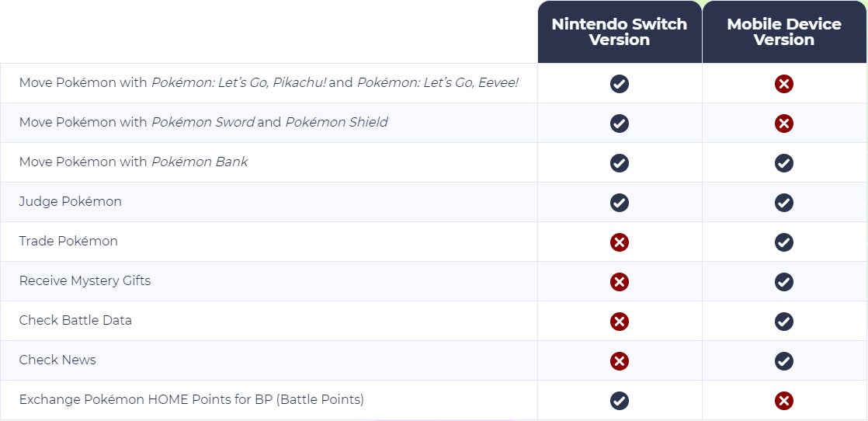868x421 pixels.
Task: Click the Mobile checkmark for Receive Mystery Gifts
Action: 784,282
